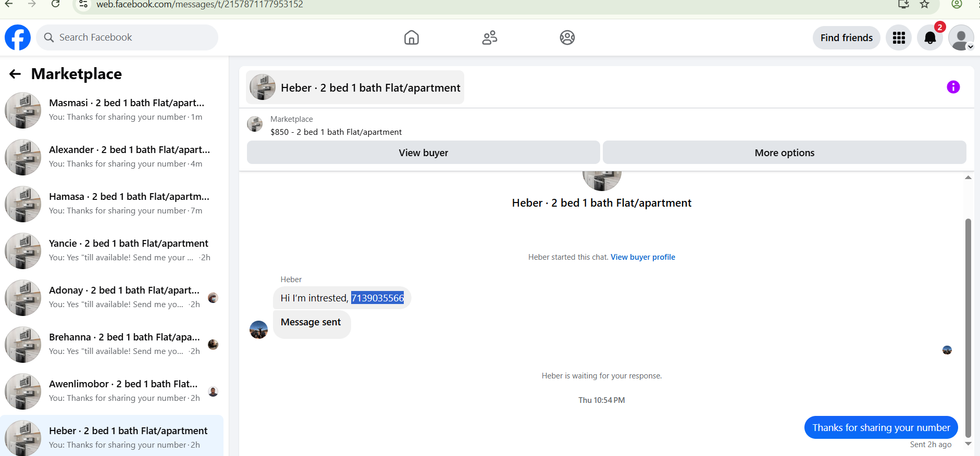Screen dimensions: 980x456
Task: Open site information icon in address bar
Action: coord(83,4)
